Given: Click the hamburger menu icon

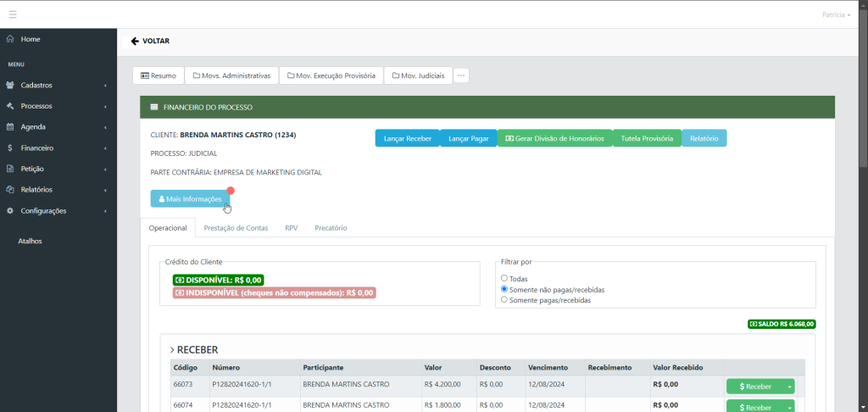Looking at the screenshot, I should pyautogui.click(x=13, y=14).
